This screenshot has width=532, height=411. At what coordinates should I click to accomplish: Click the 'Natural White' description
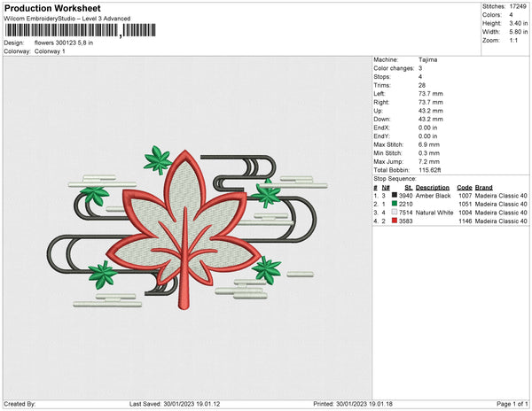point(434,213)
